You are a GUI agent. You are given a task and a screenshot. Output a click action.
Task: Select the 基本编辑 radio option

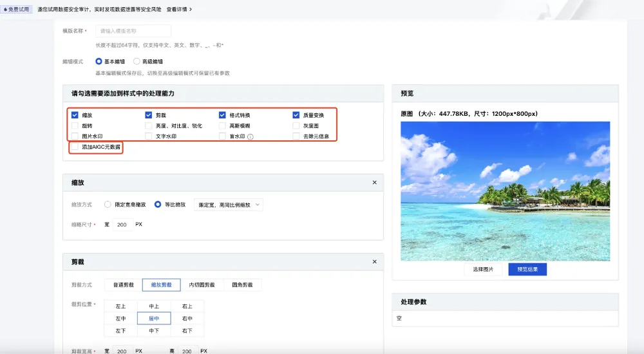point(99,61)
